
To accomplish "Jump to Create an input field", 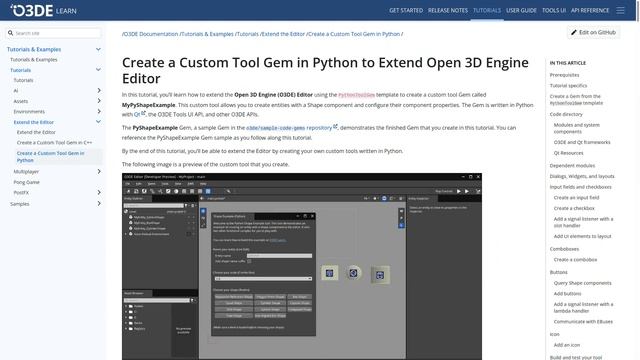I will [x=576, y=198].
